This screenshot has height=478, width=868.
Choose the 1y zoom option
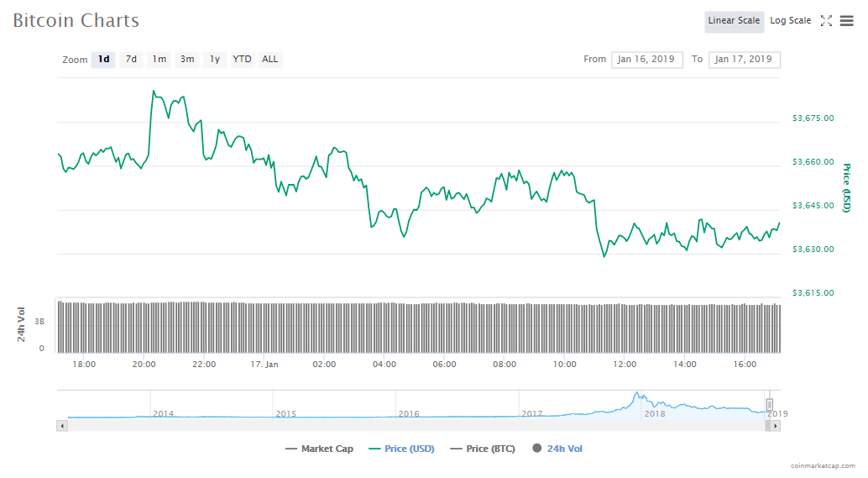215,60
